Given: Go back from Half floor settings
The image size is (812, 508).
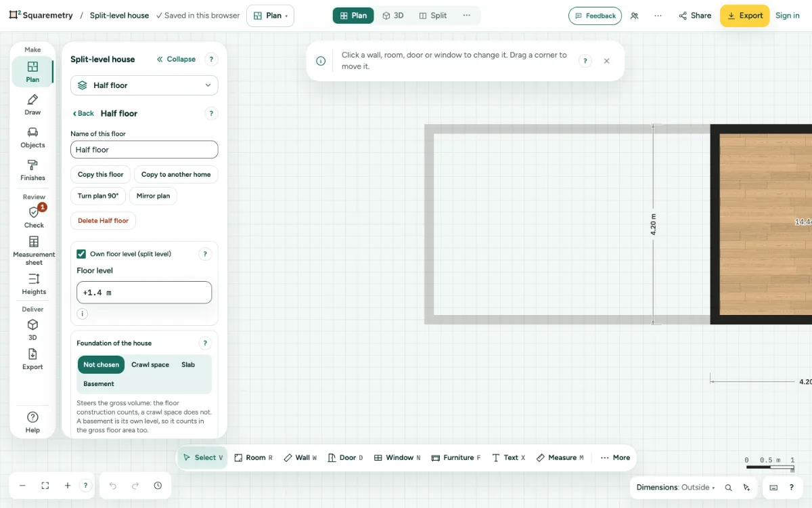Looking at the screenshot, I should tap(83, 113).
